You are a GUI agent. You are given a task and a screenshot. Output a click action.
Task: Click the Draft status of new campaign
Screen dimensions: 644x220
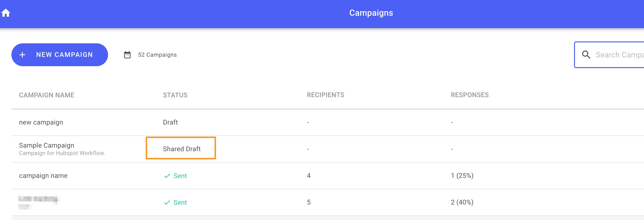coord(170,122)
